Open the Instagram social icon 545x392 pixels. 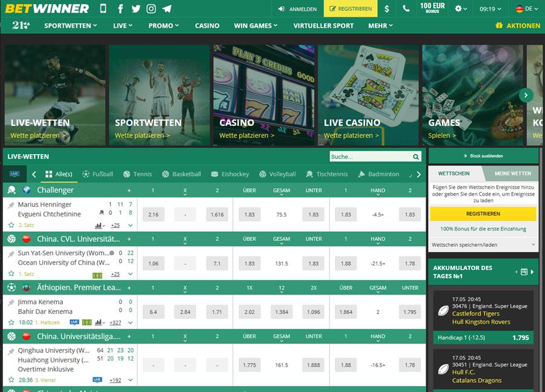[x=151, y=9]
